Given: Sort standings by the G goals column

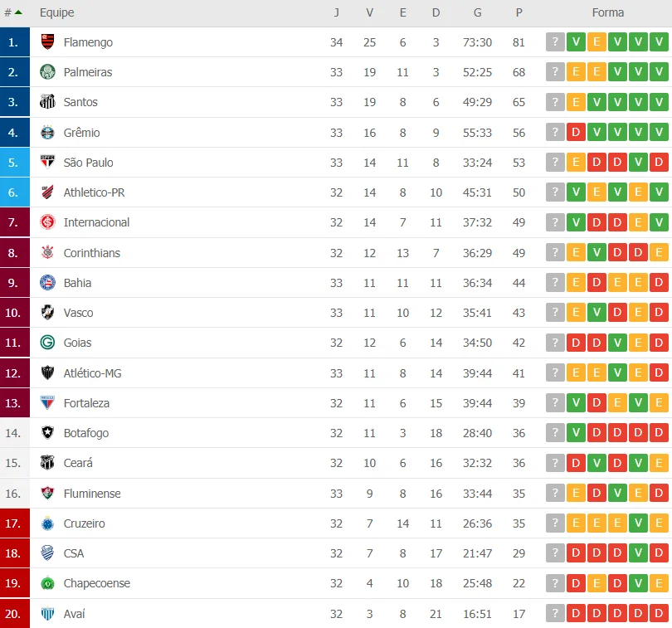Looking at the screenshot, I should [x=477, y=13].
